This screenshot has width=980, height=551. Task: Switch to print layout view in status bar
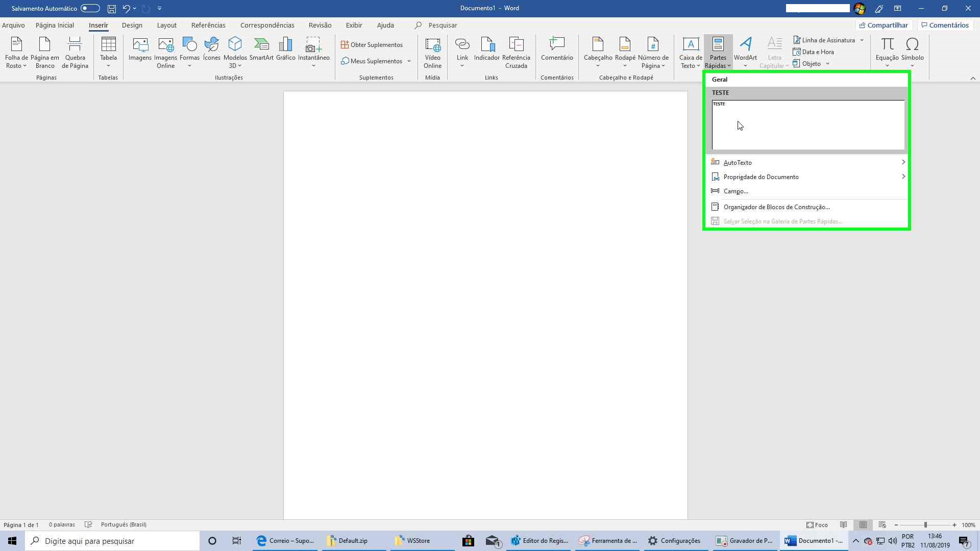click(x=863, y=524)
